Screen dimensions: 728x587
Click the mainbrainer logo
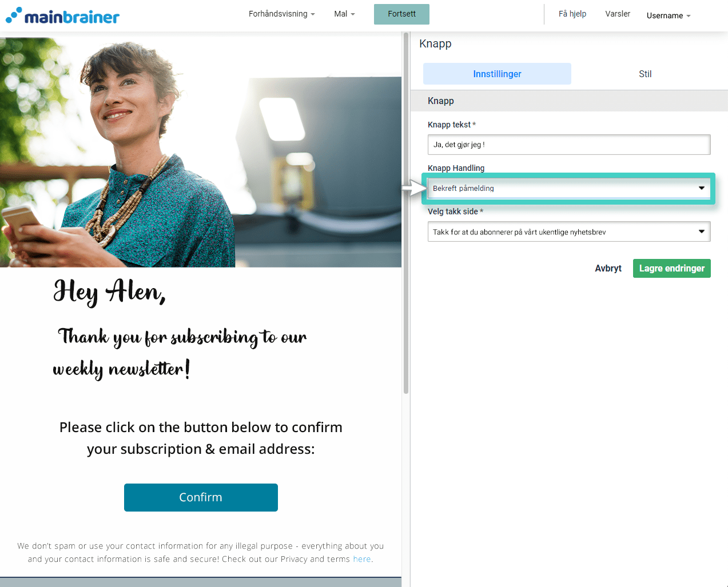(62, 15)
